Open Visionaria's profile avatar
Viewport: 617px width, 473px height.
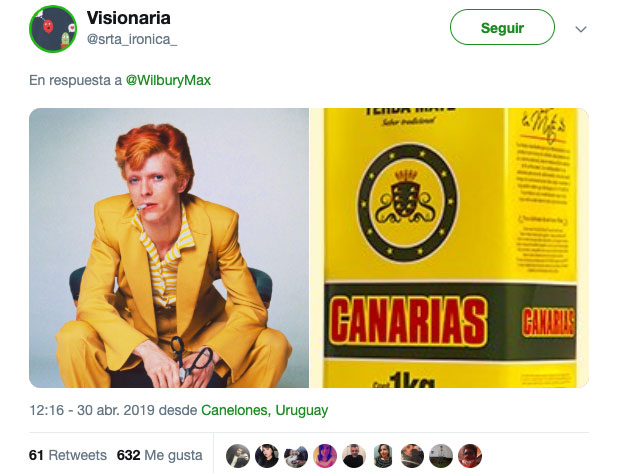53,29
